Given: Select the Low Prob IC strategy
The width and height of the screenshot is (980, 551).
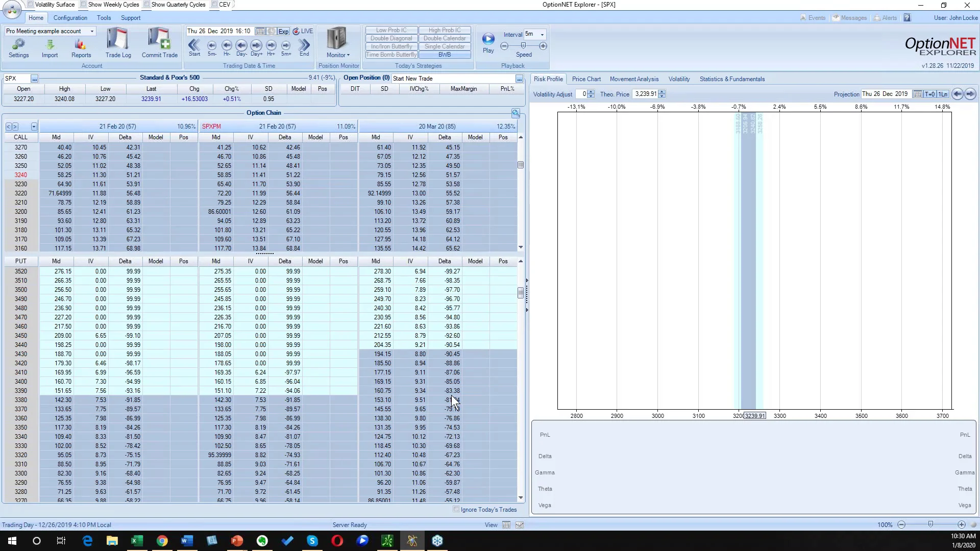Looking at the screenshot, I should point(391,30).
